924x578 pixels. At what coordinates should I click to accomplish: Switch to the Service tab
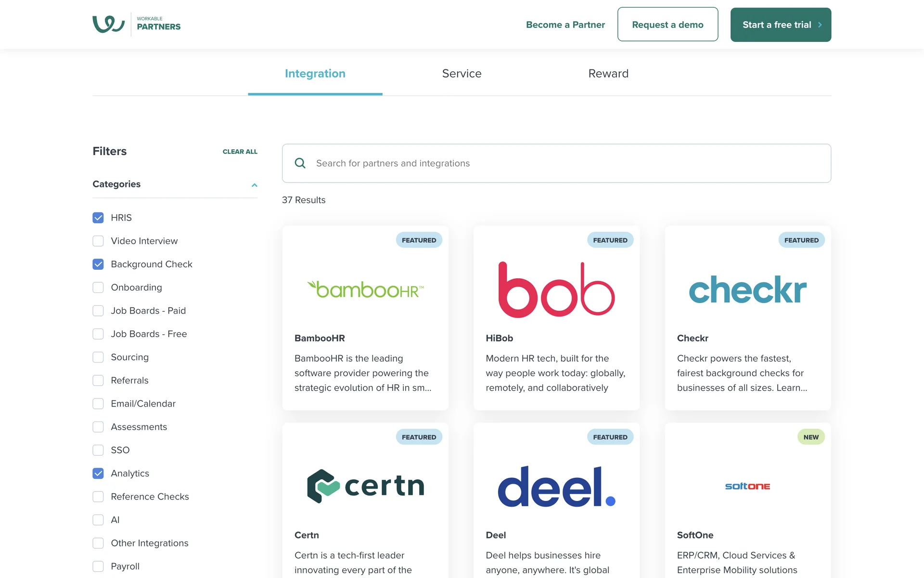pos(462,74)
